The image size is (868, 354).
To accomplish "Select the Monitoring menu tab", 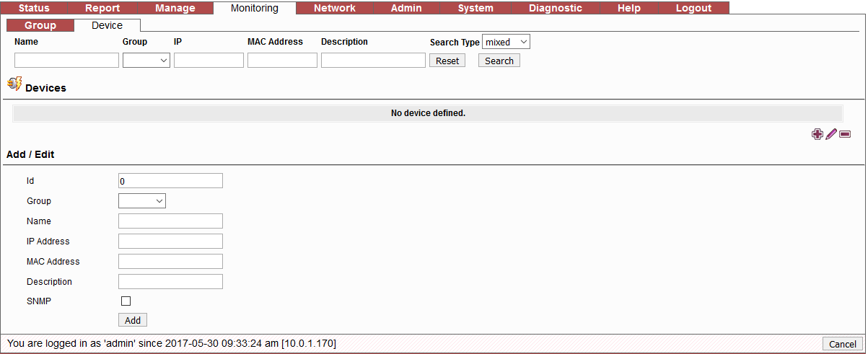I will [255, 9].
